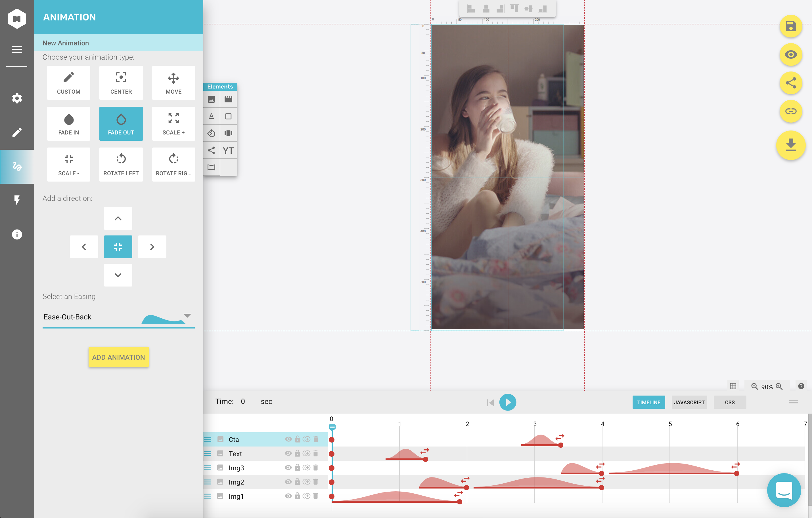Select the up direction chevron
The image size is (812, 518).
(118, 218)
